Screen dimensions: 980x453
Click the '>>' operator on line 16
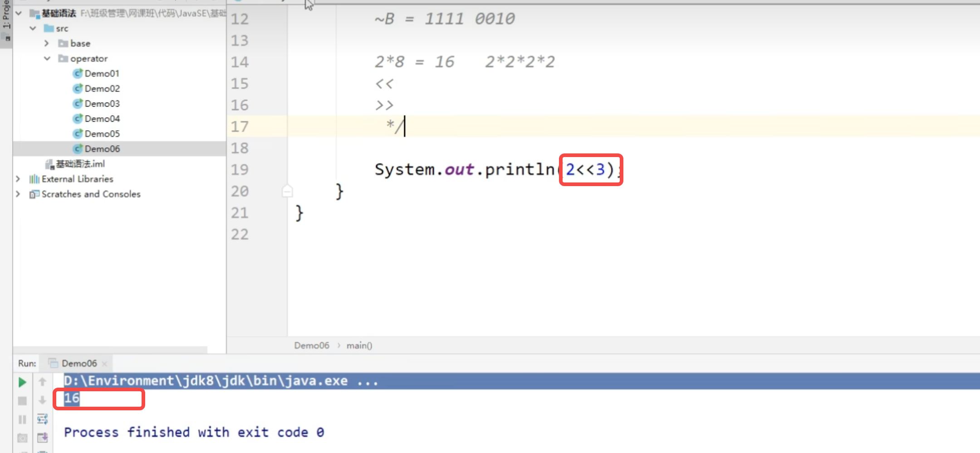384,105
